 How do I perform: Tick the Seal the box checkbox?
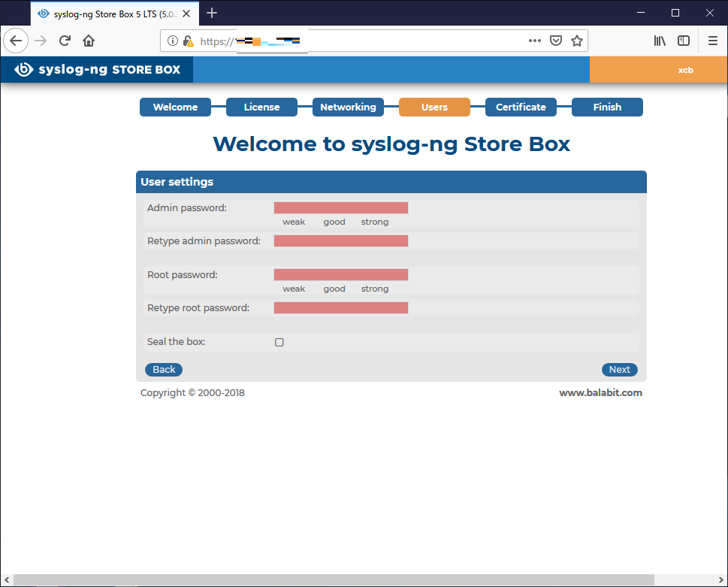[279, 342]
